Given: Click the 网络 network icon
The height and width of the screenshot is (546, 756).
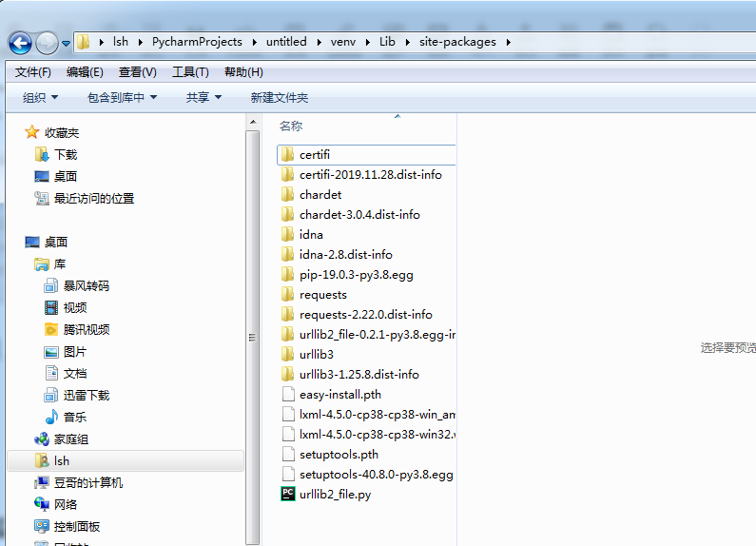Looking at the screenshot, I should [42, 504].
